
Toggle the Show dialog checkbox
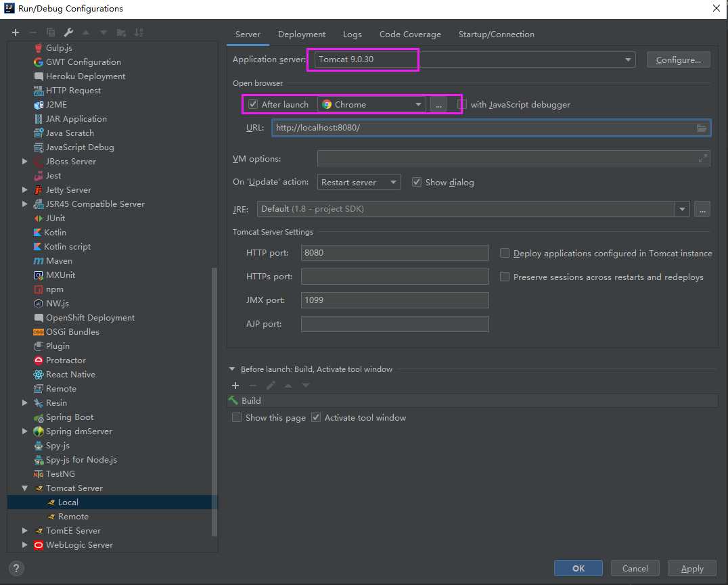click(417, 182)
